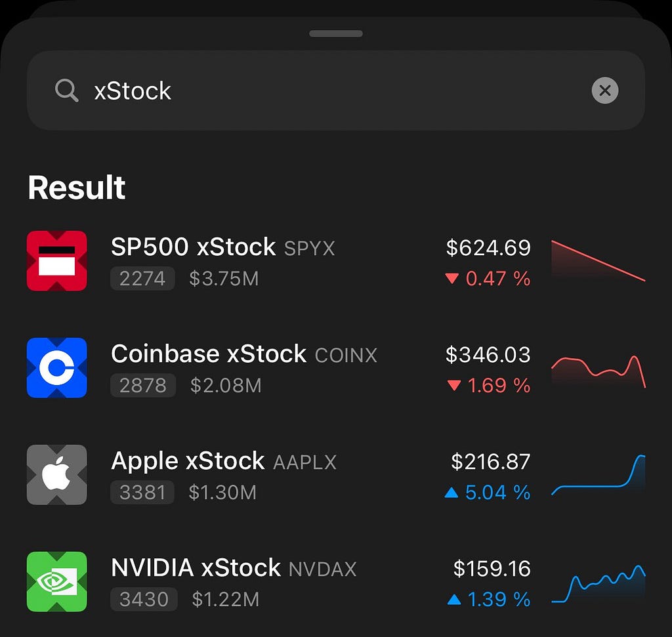Click the blue up arrow by 1.39 %
Viewport: 672px width, 637px height.
tap(454, 599)
